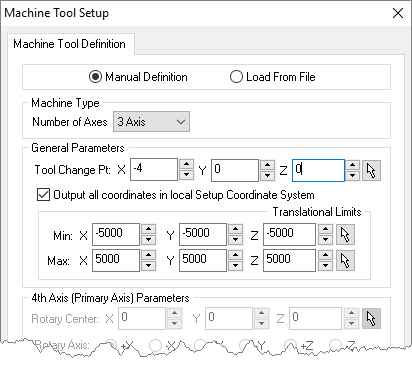Viewport: 412px width, 365px height.
Task: Select Load From File radio button
Action: click(x=236, y=77)
